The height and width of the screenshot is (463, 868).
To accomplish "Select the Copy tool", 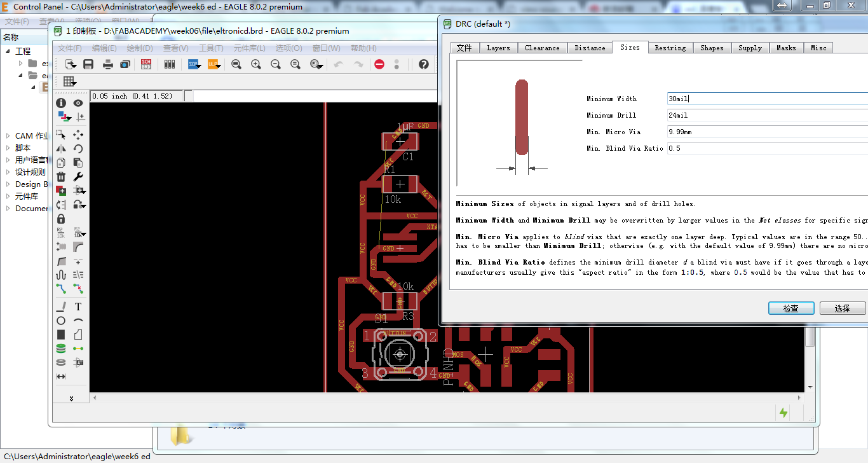I will click(61, 163).
